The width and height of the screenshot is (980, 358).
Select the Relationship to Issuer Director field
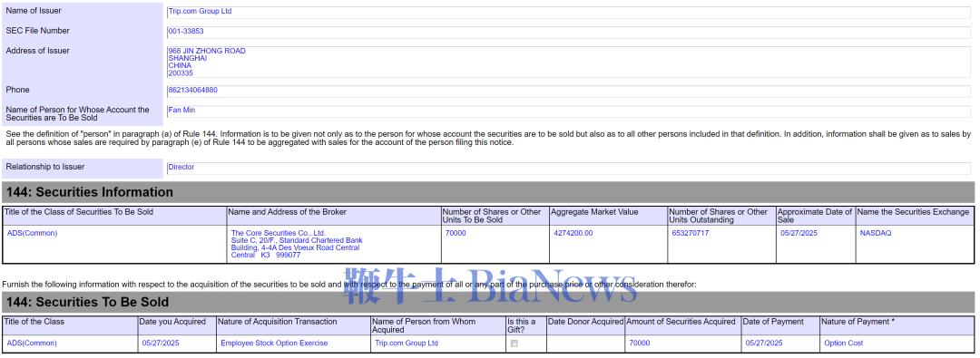pyautogui.click(x=568, y=169)
